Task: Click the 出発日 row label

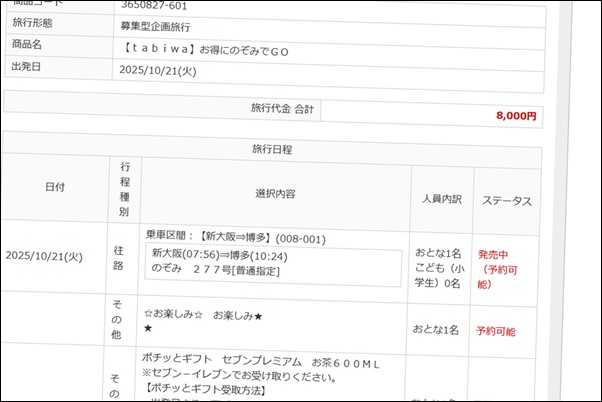Action: (x=27, y=66)
